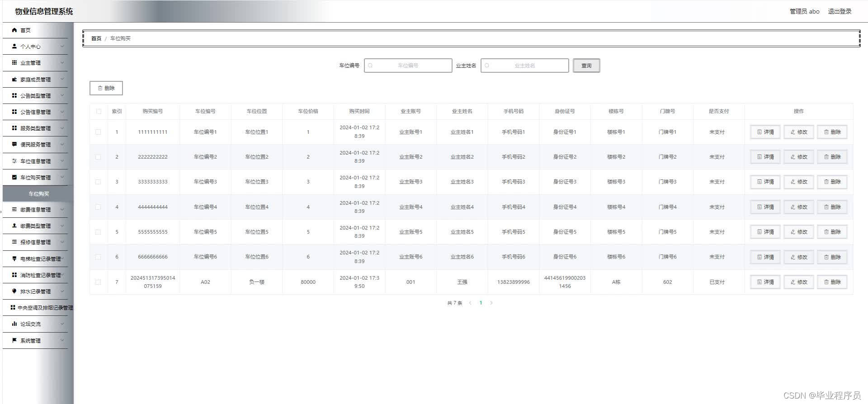Click the icon of 电梯检查记录管理
The image size is (868, 404).
pyautogui.click(x=14, y=259)
